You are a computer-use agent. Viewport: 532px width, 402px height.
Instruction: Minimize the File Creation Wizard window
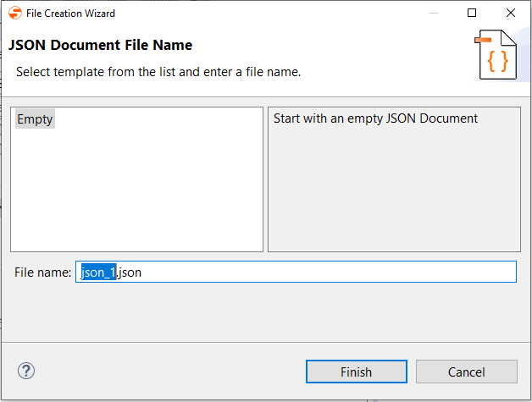(x=432, y=14)
